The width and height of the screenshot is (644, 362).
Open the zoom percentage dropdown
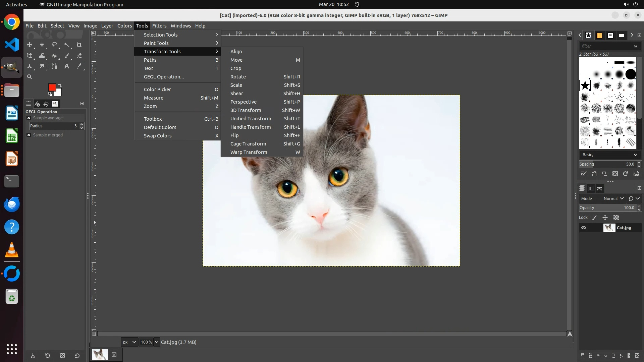click(x=156, y=342)
